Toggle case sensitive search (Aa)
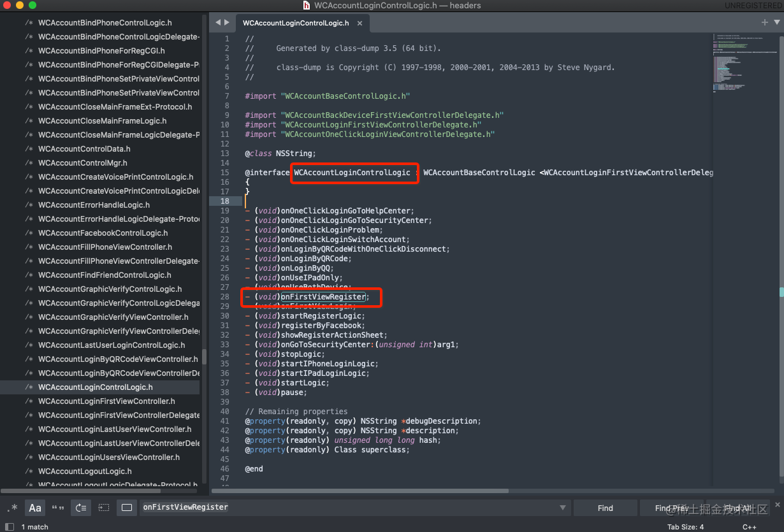The image size is (784, 532). point(35,508)
